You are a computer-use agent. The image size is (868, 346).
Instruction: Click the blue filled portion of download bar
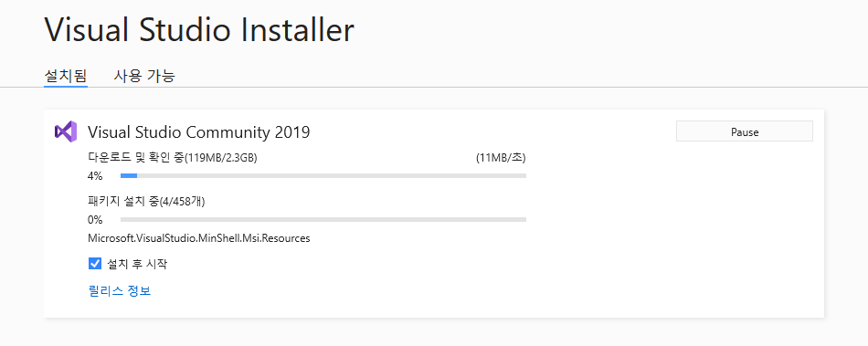pos(129,176)
